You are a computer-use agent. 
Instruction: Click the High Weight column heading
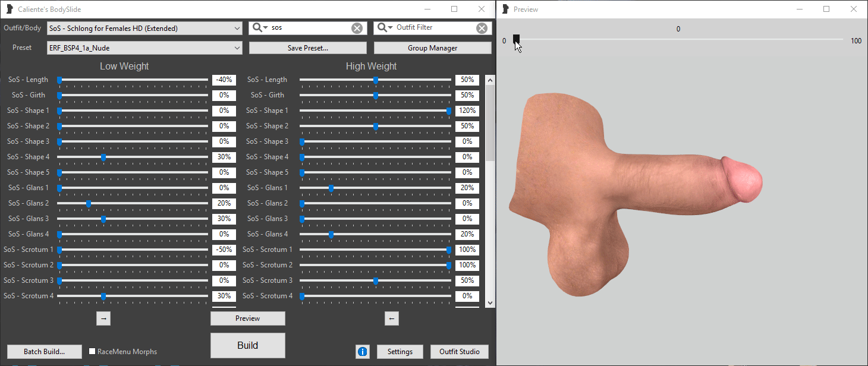(x=371, y=67)
